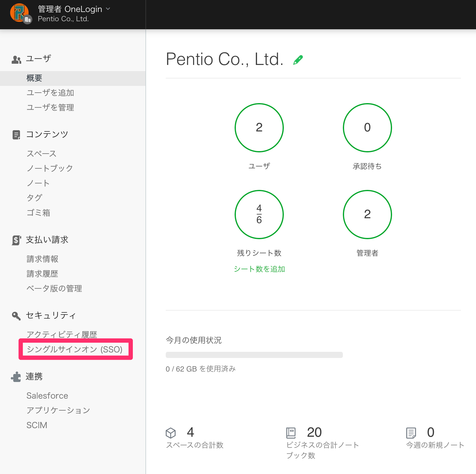
Task: Open ノートブック in sidebar
Action: pos(50,168)
